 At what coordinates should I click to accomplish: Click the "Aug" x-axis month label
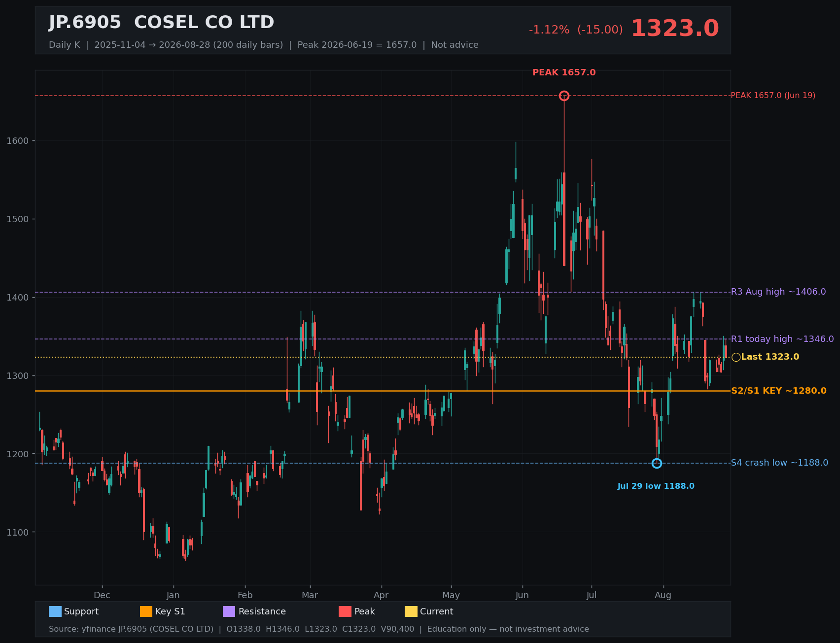pos(663,595)
